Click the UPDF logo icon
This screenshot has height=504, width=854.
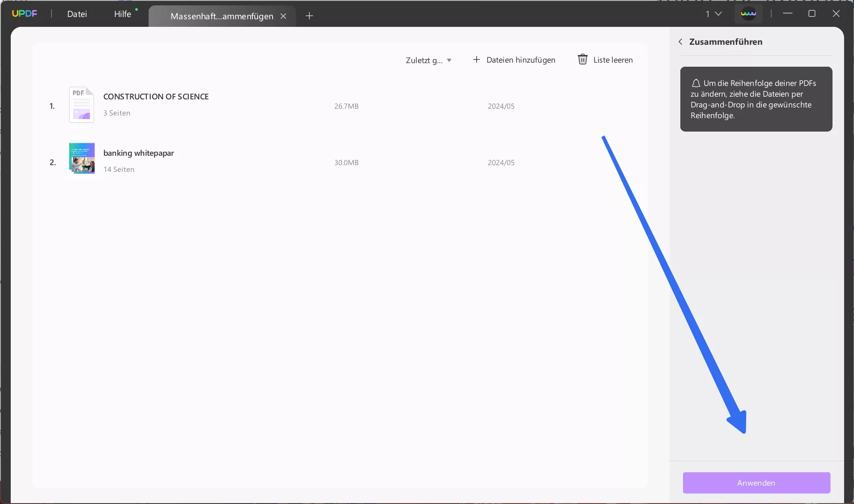[25, 13]
